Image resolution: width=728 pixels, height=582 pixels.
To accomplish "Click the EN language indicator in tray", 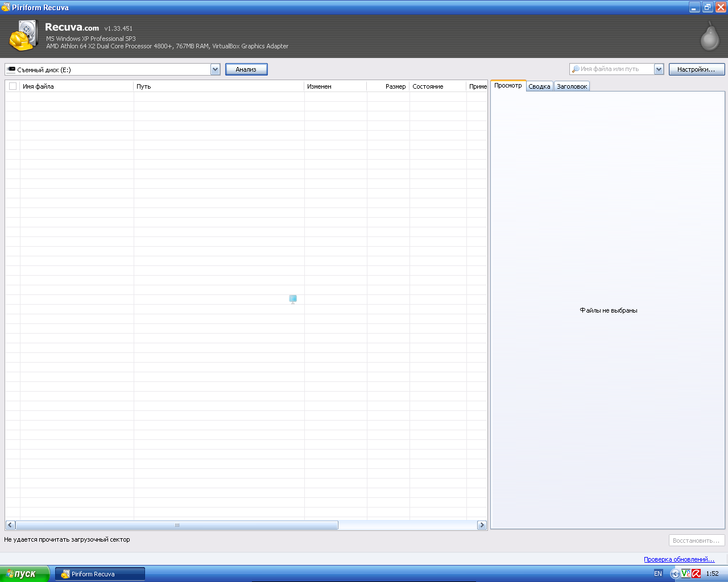I will click(x=658, y=573).
